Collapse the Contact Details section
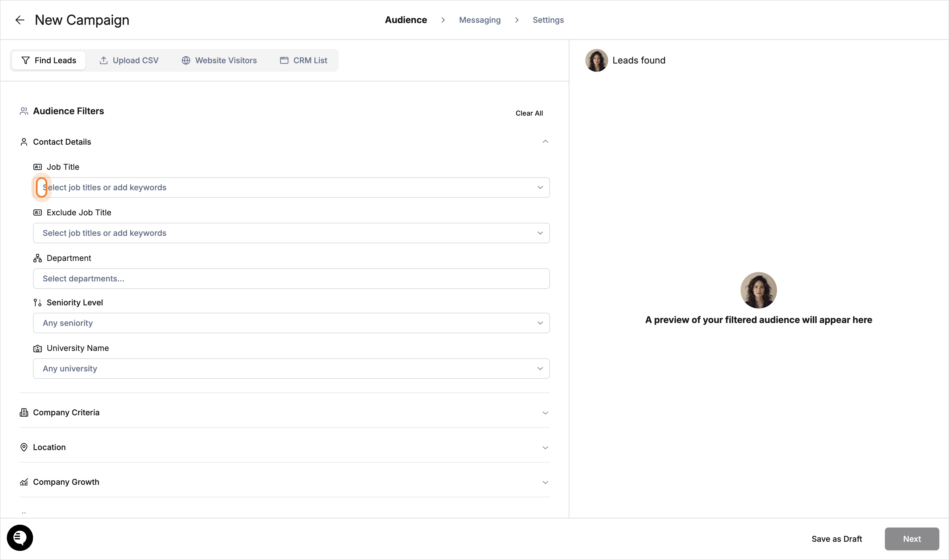The height and width of the screenshot is (560, 949). pyautogui.click(x=545, y=142)
